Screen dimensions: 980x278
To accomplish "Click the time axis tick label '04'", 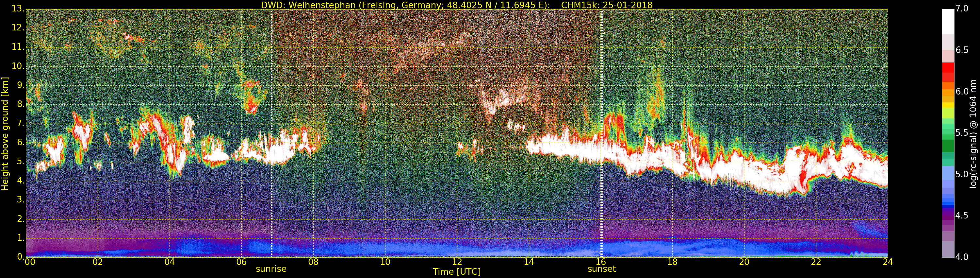I will pos(170,262).
